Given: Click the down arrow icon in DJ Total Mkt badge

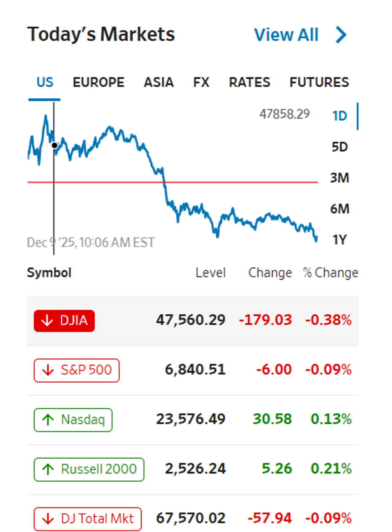Looking at the screenshot, I should (48, 519).
